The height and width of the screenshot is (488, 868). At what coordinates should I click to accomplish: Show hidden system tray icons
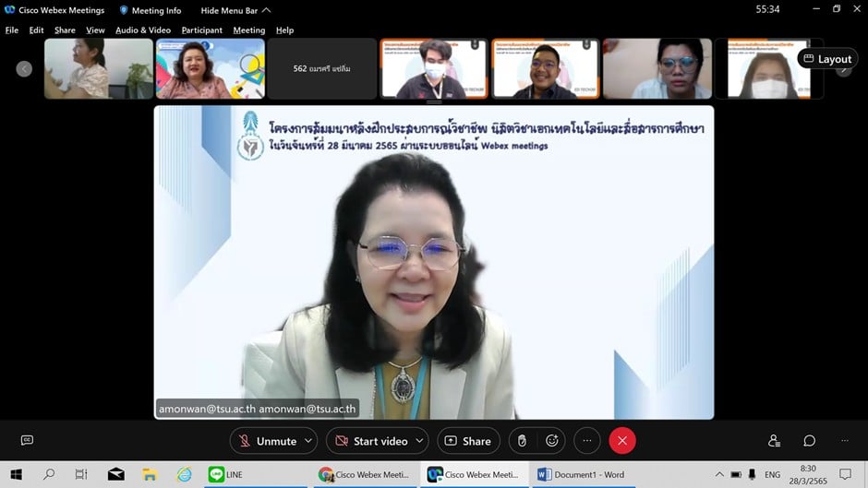(719, 475)
